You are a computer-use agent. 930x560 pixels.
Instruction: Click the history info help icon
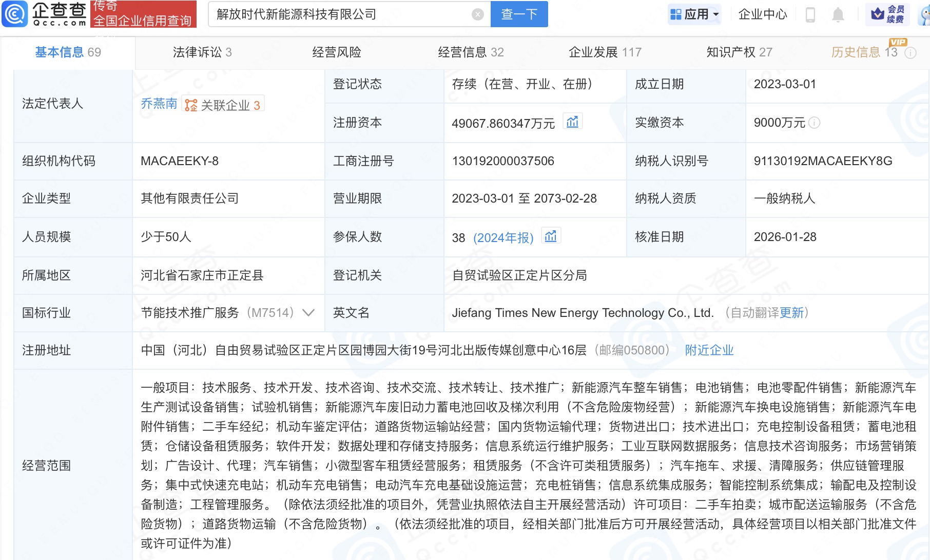point(910,53)
